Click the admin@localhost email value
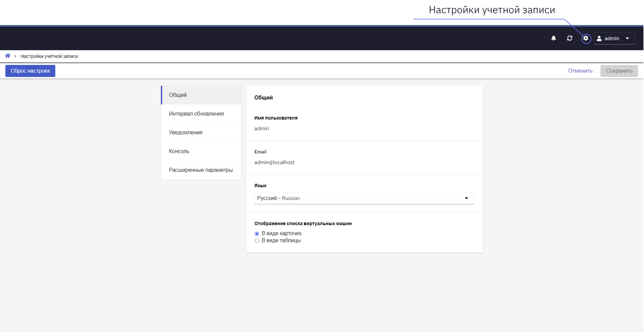 point(274,162)
